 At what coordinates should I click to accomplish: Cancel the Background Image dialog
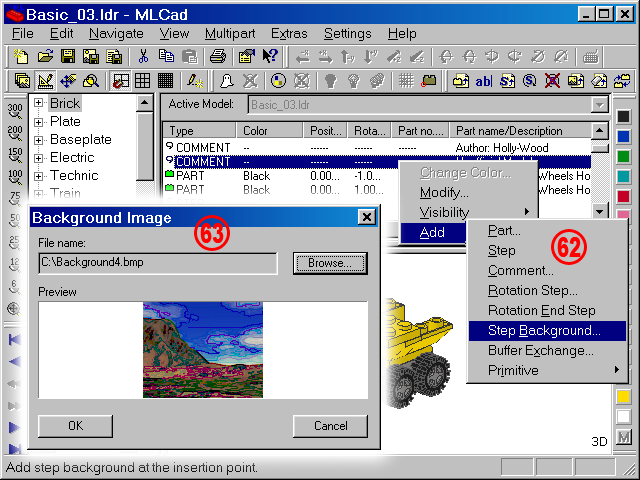tap(330, 426)
